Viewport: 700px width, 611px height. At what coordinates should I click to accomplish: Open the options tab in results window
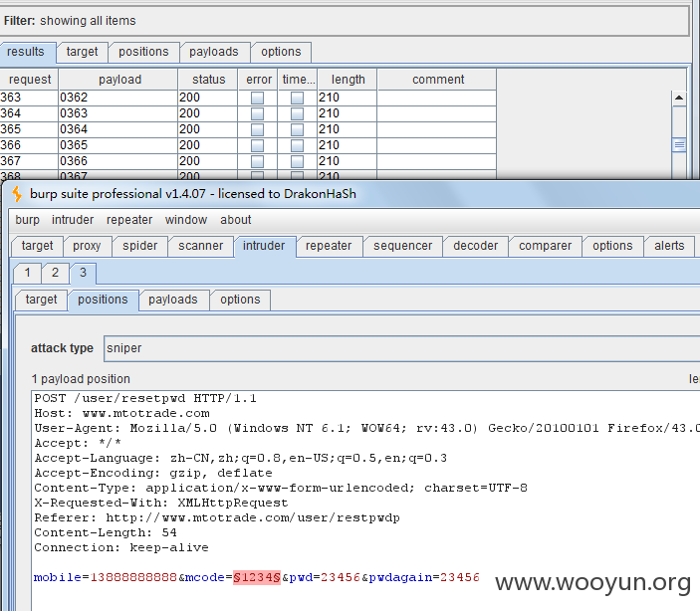tap(281, 52)
